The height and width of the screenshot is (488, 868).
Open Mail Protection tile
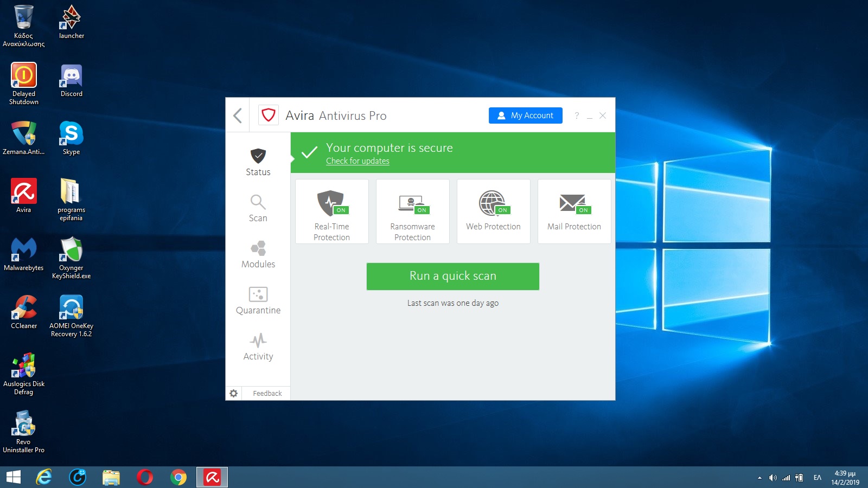click(575, 211)
